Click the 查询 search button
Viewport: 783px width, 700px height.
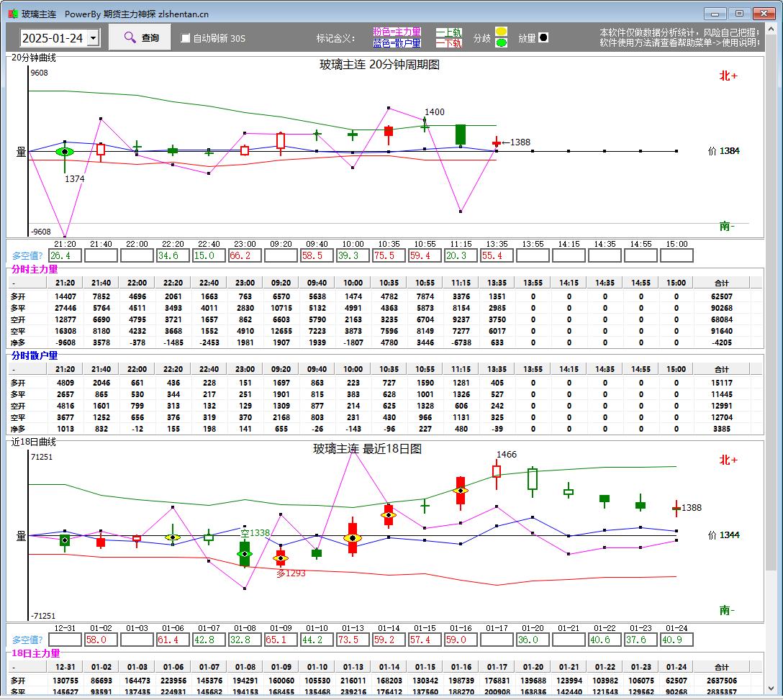click(140, 37)
